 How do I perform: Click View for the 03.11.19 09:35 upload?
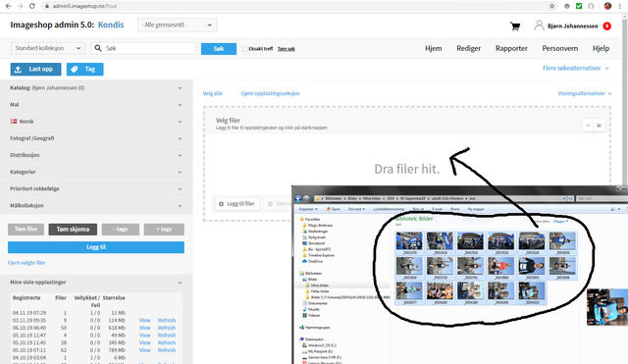[x=144, y=321]
